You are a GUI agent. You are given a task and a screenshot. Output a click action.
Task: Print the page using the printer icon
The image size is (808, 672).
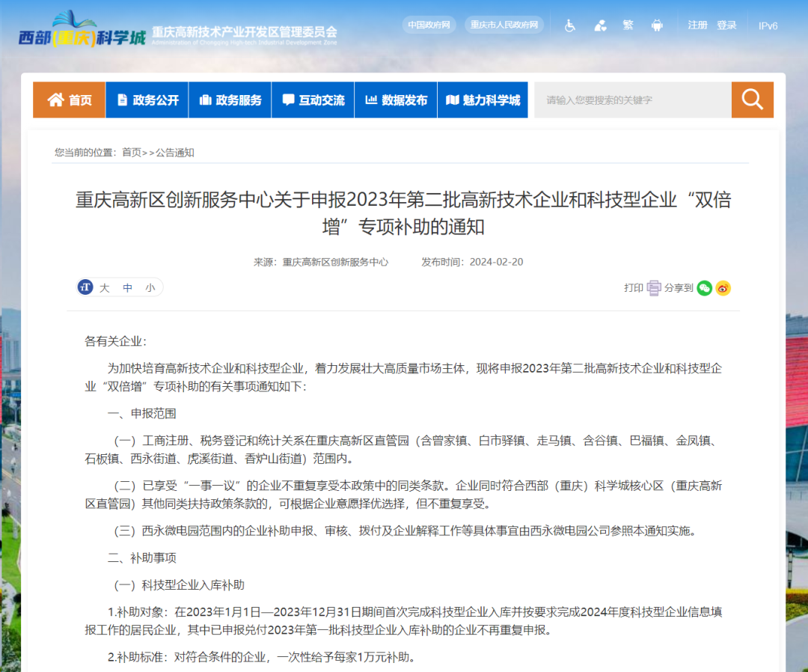pos(654,288)
